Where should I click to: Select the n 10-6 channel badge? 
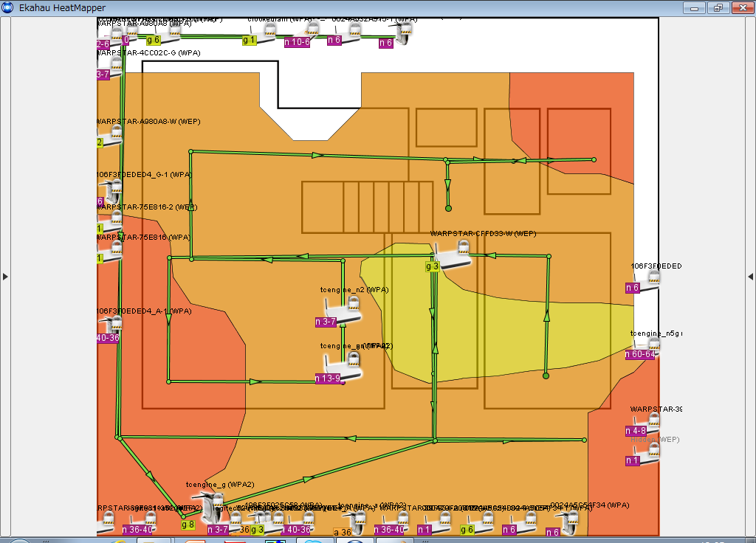pos(297,42)
